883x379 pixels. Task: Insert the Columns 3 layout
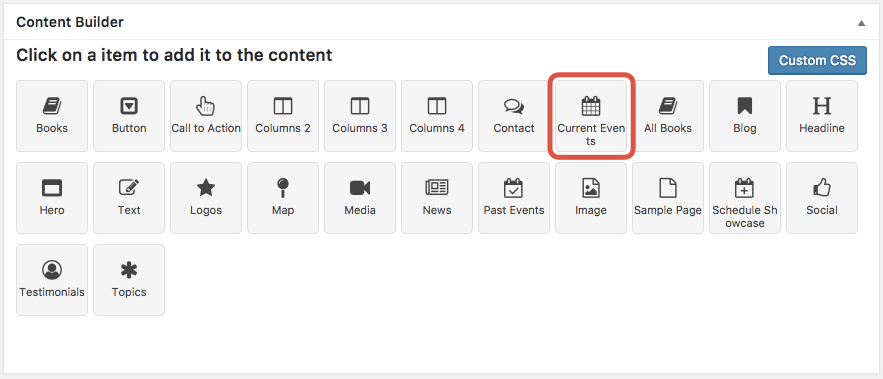coord(360,116)
